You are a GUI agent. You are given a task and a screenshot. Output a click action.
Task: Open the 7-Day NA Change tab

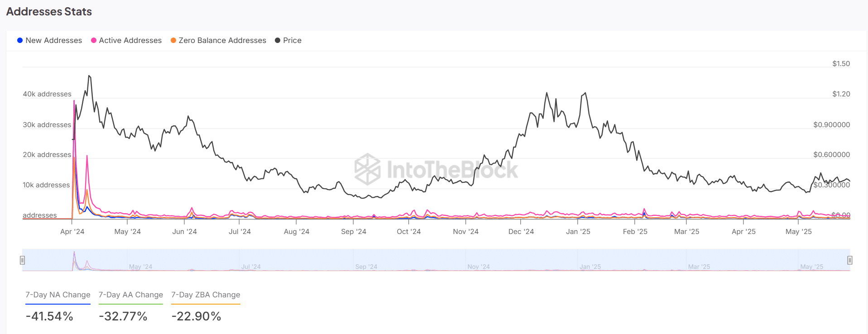[58, 295]
